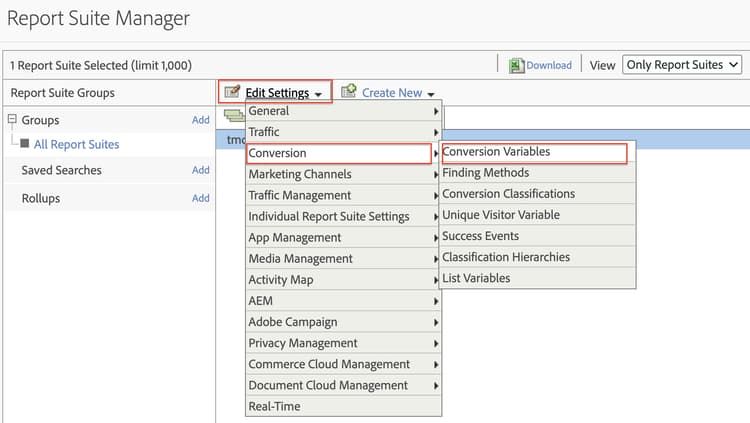
Task: Select Finding Methods option
Action: [x=487, y=173]
